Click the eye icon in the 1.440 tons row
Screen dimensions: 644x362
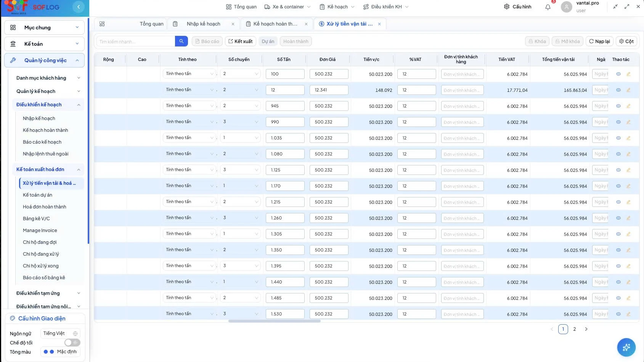[x=618, y=282]
